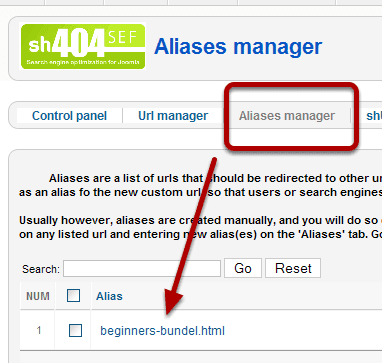Click the paragraph starting "Usually however"
Viewport: 382px width, 363px height.
[200, 227]
